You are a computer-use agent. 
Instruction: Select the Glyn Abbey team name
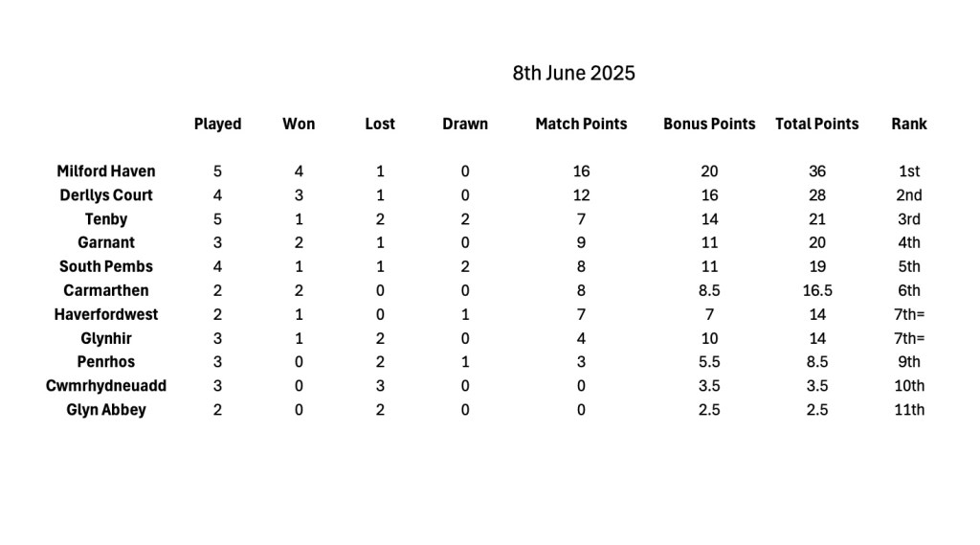click(x=106, y=410)
